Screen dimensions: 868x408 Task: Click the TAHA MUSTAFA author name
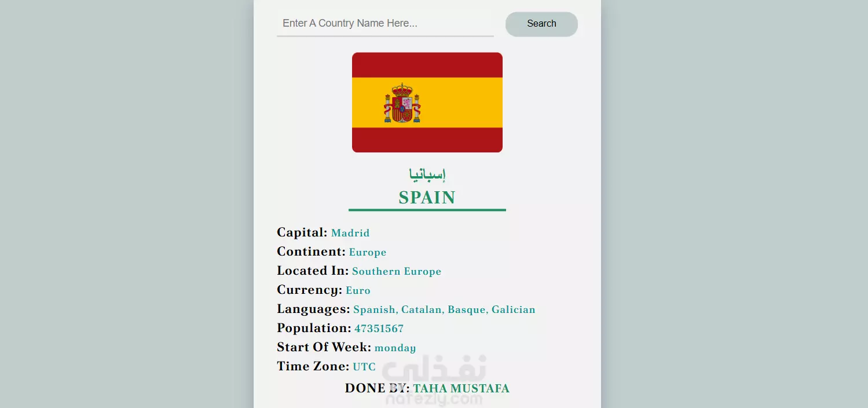461,388
